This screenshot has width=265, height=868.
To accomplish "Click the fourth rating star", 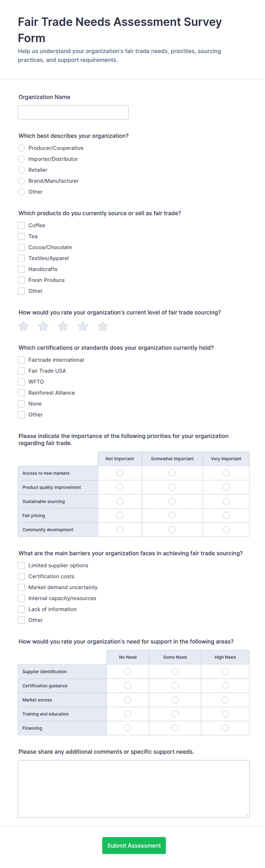I will 83,326.
